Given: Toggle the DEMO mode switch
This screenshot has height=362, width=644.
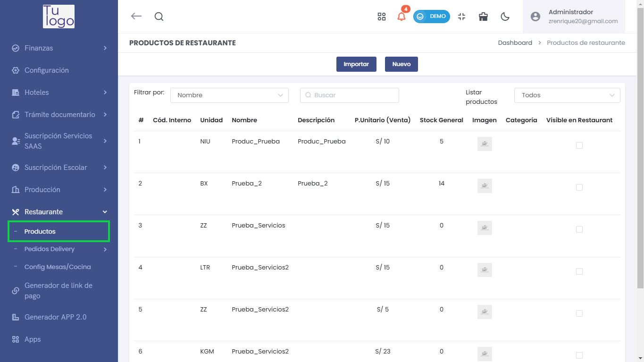Looking at the screenshot, I should click(x=431, y=17).
